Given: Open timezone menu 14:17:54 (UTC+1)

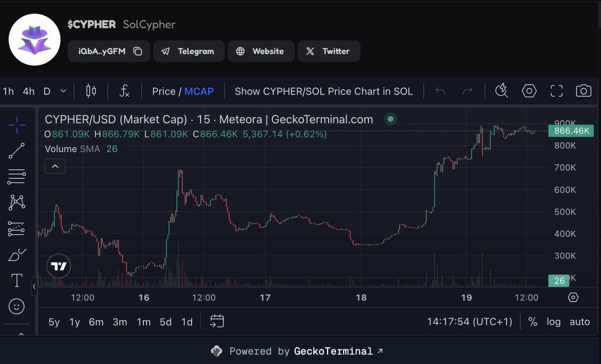Looking at the screenshot, I should [470, 322].
